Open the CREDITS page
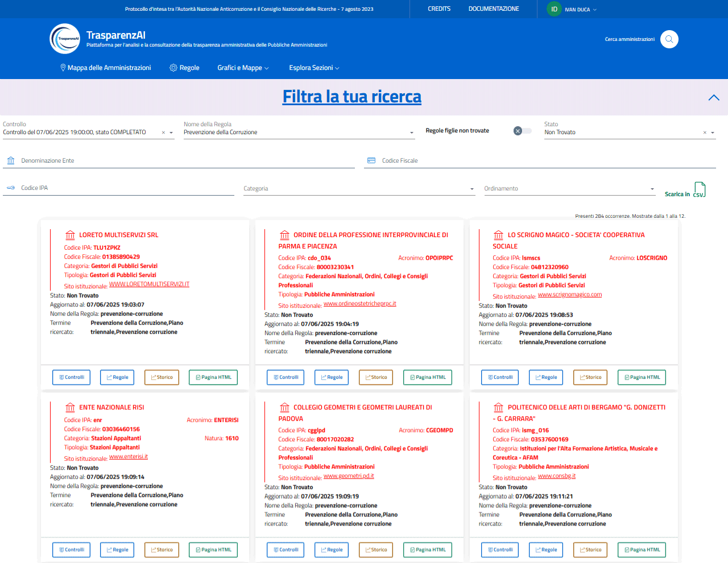Screen dimensions: 728x563 pos(439,9)
